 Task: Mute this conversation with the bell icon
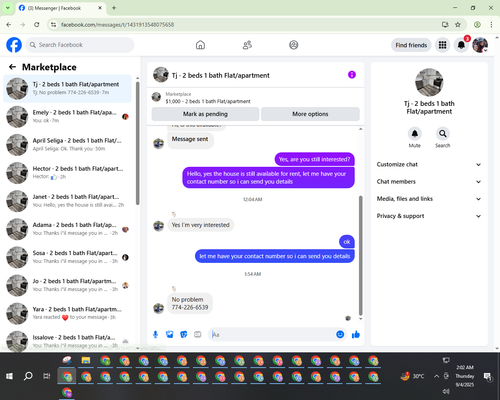pos(415,134)
